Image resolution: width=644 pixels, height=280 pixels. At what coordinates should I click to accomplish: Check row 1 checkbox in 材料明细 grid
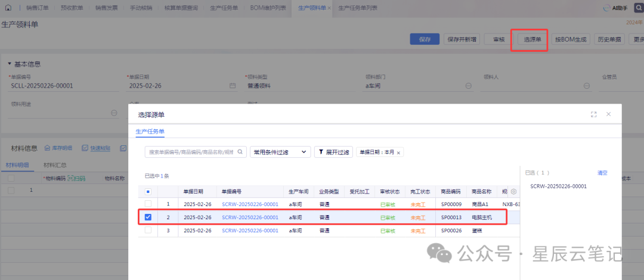[11, 190]
